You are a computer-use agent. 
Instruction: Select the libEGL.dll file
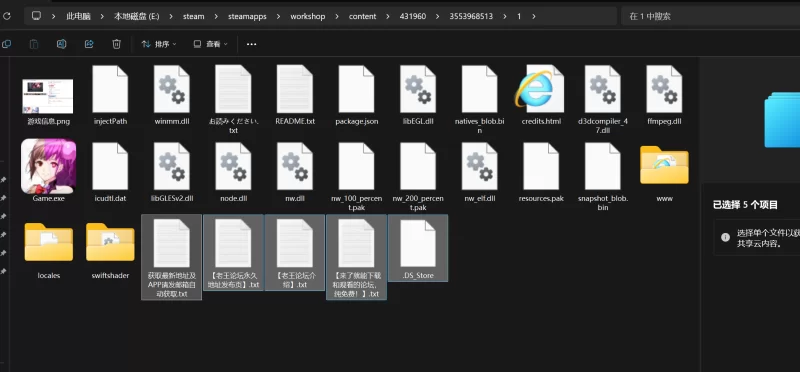click(x=418, y=96)
